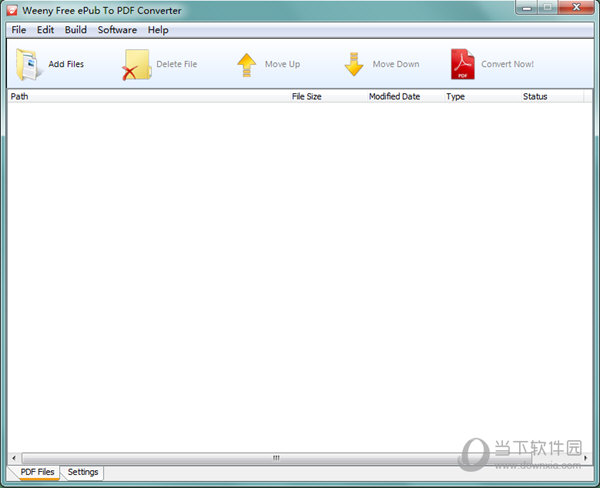Open the Software menu

pos(117,30)
